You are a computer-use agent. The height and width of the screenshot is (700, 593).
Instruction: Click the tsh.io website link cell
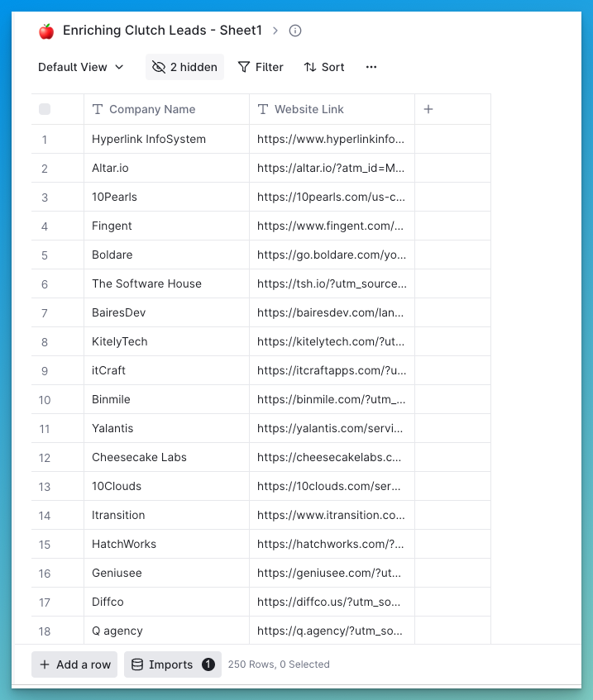point(332,284)
